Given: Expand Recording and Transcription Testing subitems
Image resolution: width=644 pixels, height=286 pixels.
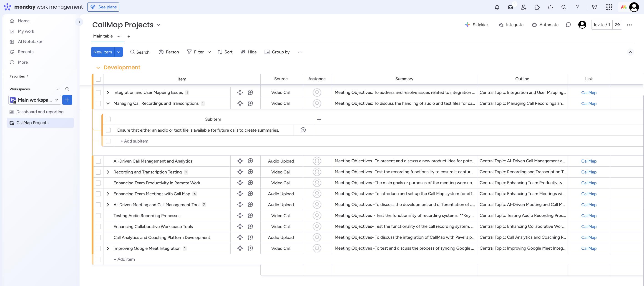Looking at the screenshot, I should [108, 172].
